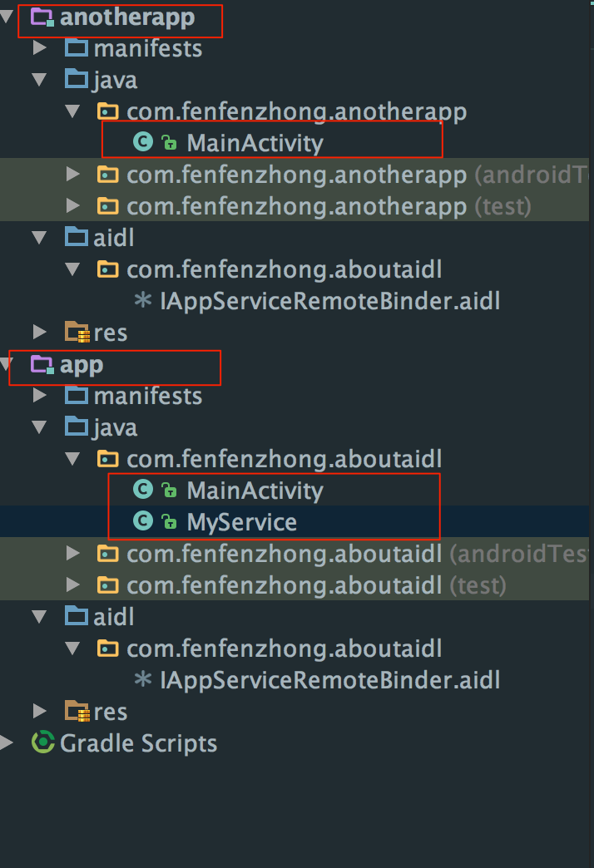Expand the manifests folder under anotherapp
594x868 pixels.
coord(39,48)
